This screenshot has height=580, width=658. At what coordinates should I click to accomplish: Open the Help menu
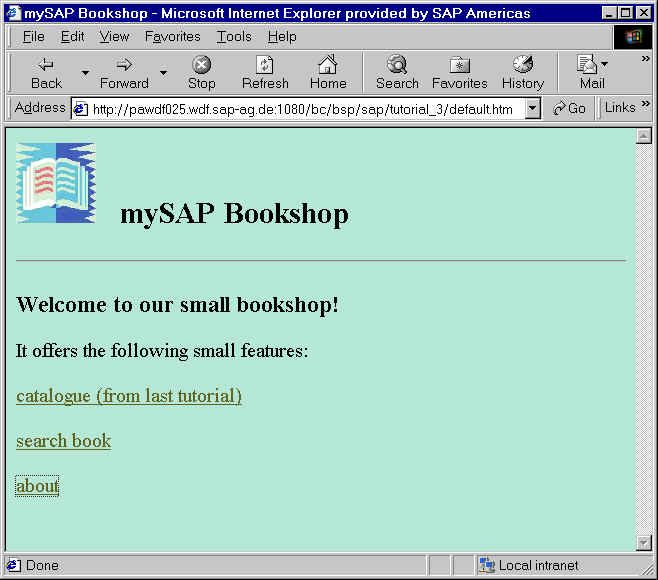[282, 36]
